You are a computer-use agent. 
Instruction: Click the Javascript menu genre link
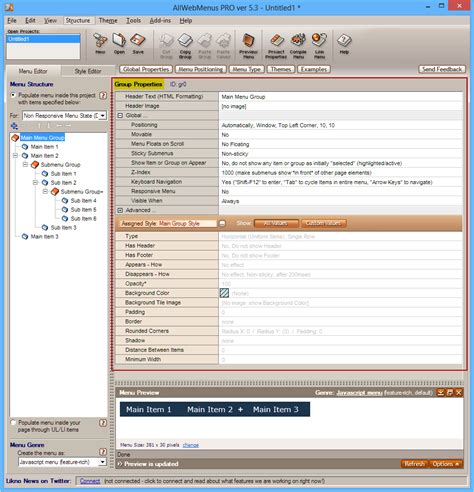click(x=359, y=393)
